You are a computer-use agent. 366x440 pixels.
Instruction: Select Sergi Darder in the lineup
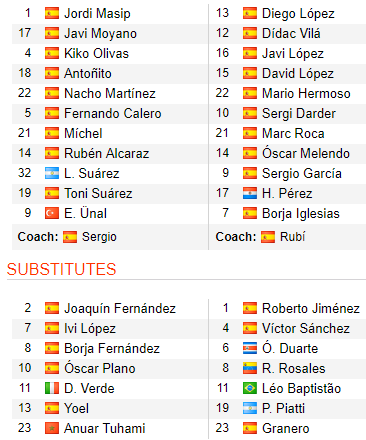tap(299, 114)
